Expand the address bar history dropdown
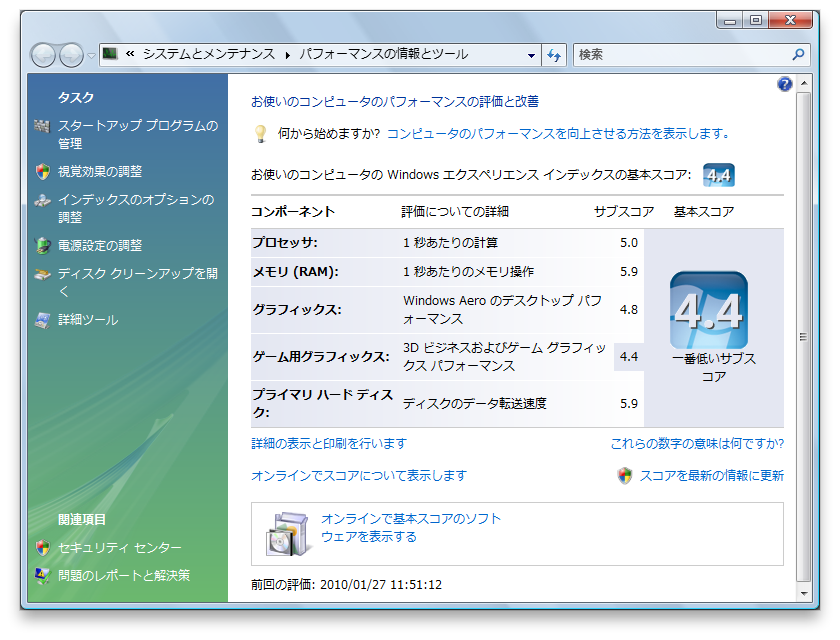The image size is (840, 640). [x=531, y=55]
